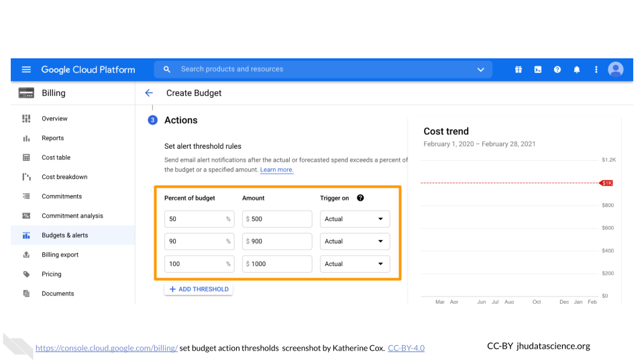644x362 pixels.
Task: Click the Reports bar chart icon
Action: point(26,138)
